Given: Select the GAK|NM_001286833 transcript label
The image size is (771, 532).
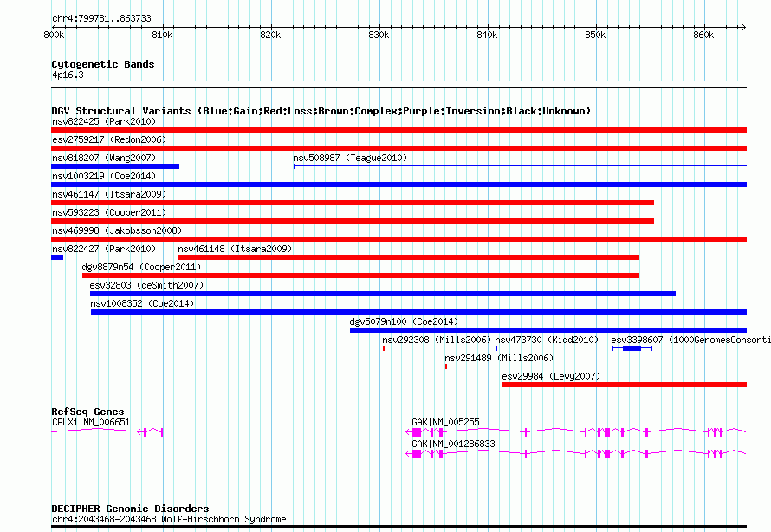Looking at the screenshot, I should pos(453,444).
